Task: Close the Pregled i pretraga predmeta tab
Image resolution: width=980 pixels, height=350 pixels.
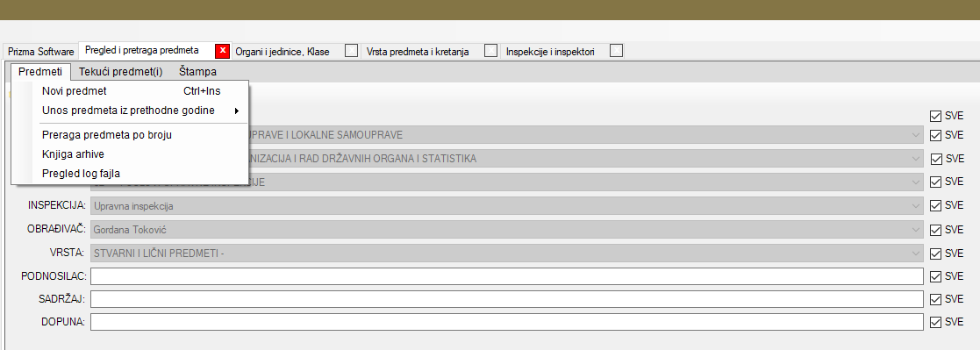Action: (222, 51)
